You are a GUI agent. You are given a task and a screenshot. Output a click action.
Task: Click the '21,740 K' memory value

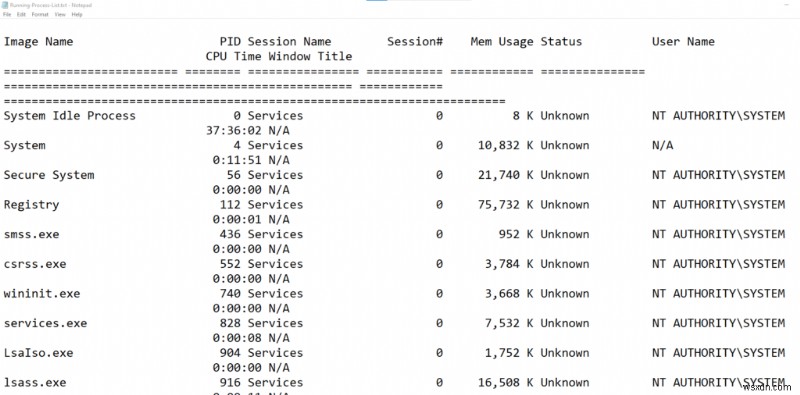pyautogui.click(x=506, y=175)
